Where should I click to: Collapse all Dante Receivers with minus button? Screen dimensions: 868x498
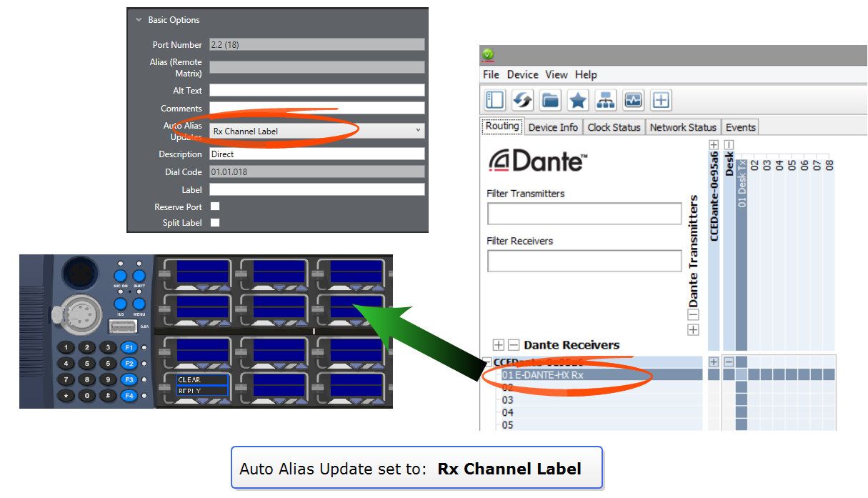[x=513, y=345]
